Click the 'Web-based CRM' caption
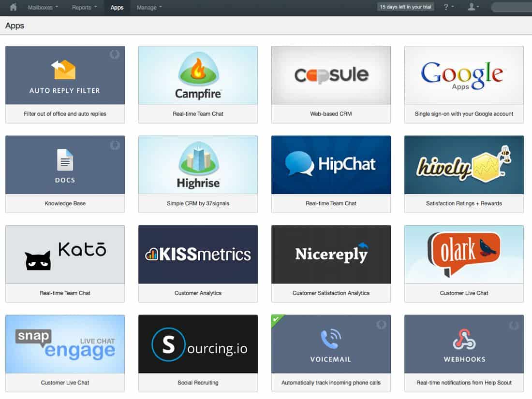The width and height of the screenshot is (532, 399). 331,114
